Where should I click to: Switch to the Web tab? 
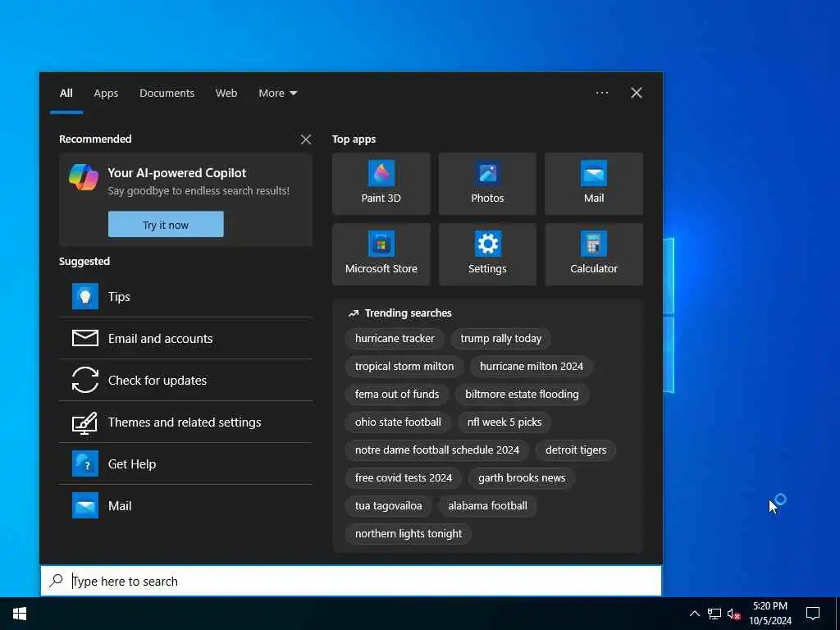pos(226,94)
